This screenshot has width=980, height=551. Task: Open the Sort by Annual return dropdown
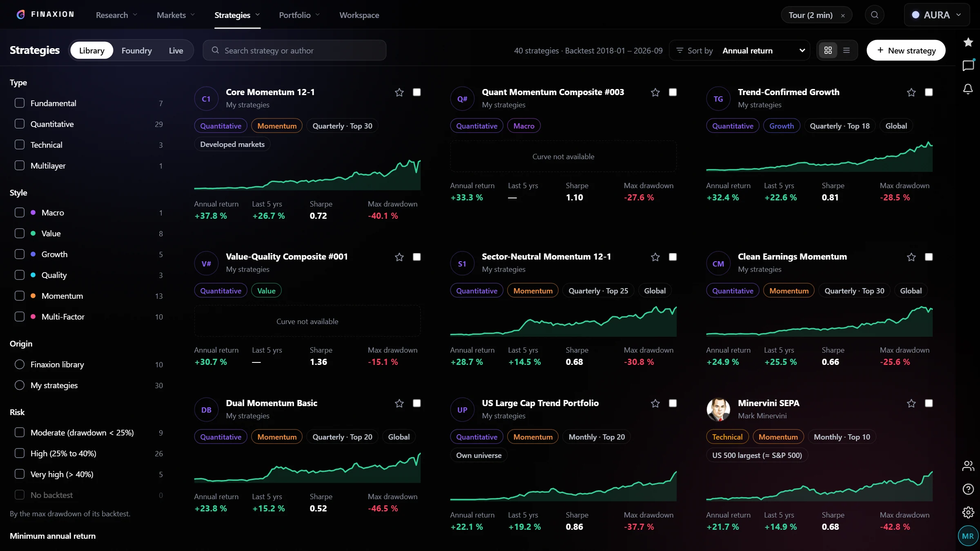[739, 50]
